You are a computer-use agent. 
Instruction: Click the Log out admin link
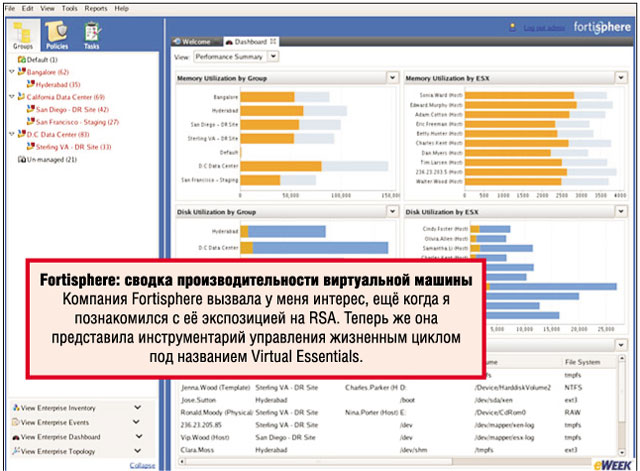(544, 28)
